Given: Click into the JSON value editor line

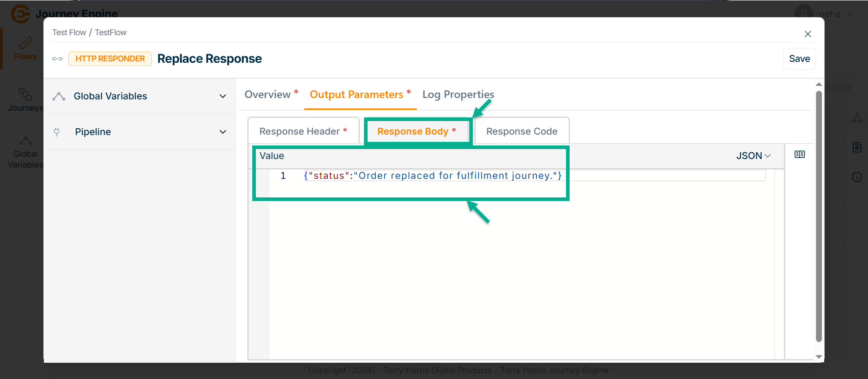Looking at the screenshot, I should 432,176.
